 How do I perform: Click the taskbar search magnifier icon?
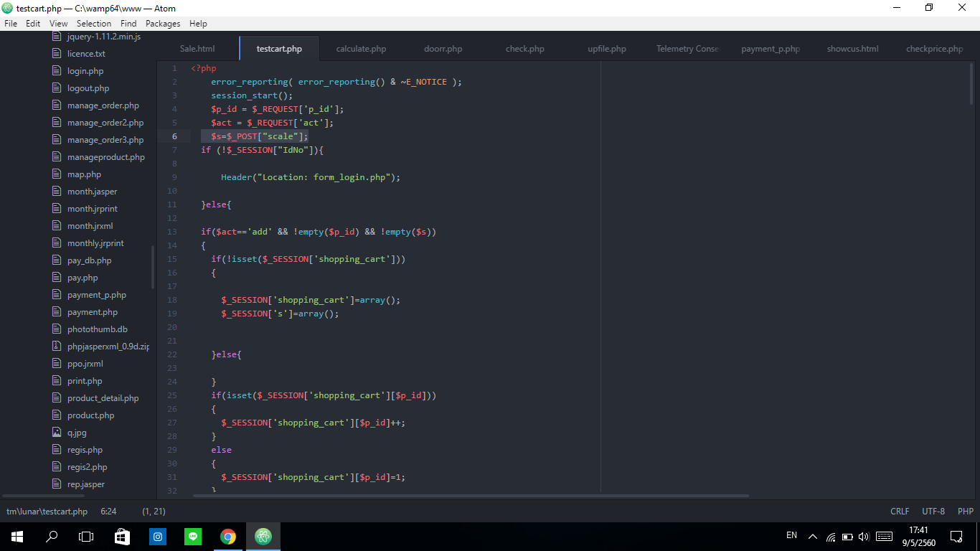[x=52, y=536]
